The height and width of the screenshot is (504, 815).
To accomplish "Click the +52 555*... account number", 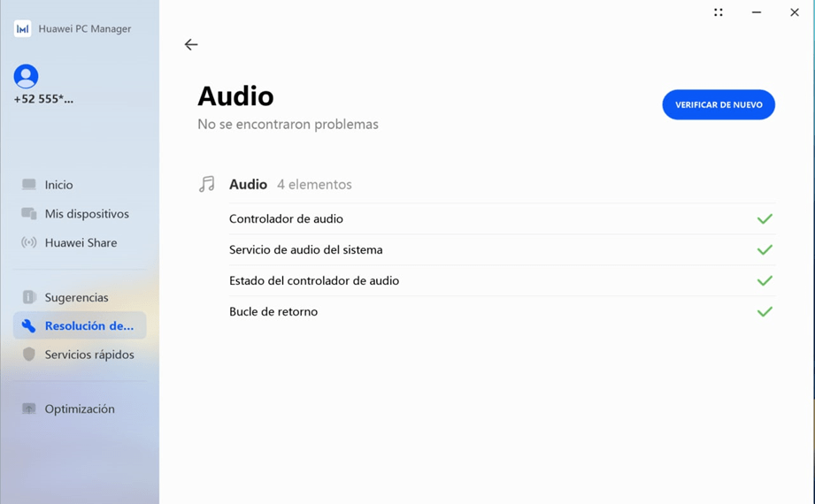I will pyautogui.click(x=43, y=99).
